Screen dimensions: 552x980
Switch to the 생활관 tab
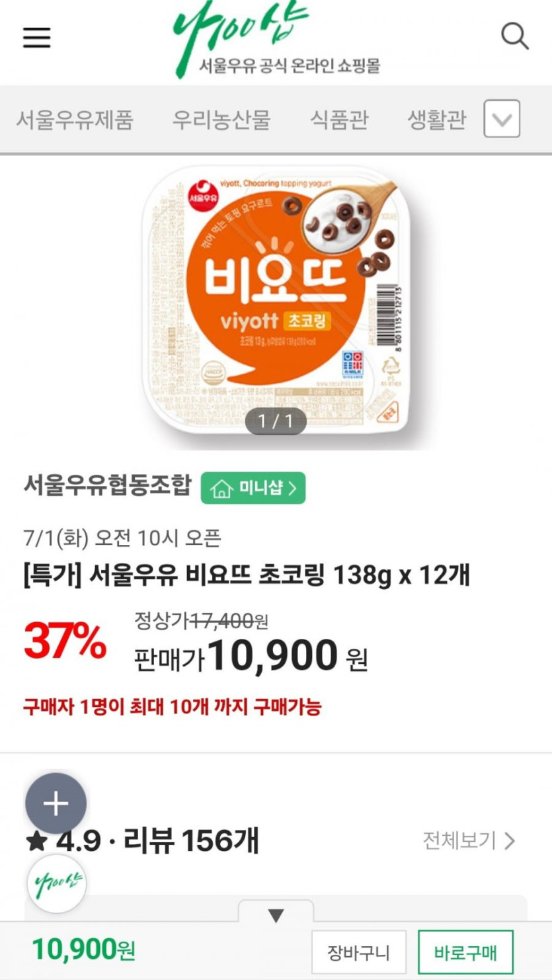click(x=436, y=120)
